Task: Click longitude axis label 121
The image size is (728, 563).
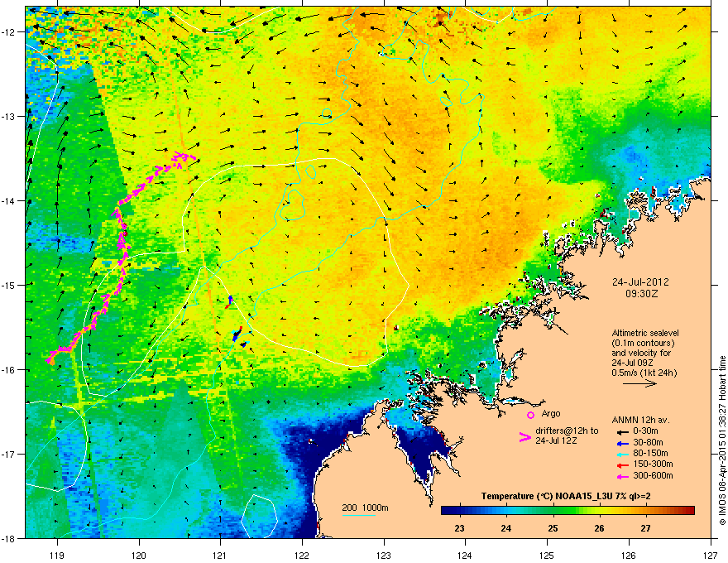Action: 220,555
